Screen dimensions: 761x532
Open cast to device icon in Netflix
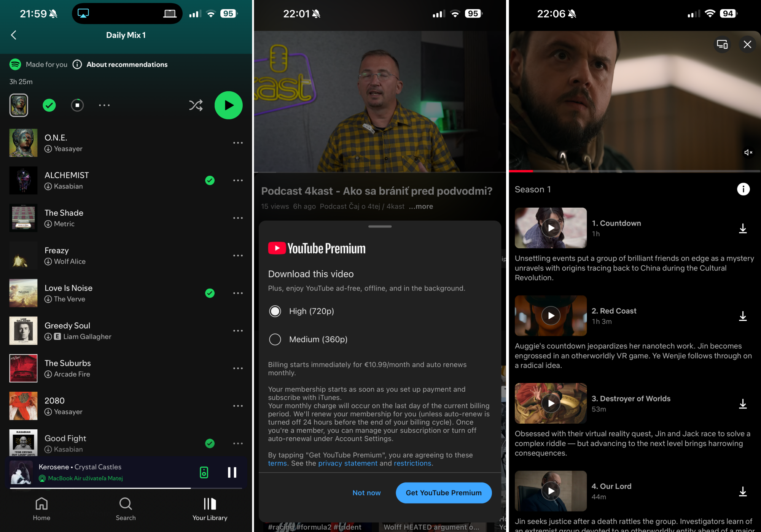[722, 44]
